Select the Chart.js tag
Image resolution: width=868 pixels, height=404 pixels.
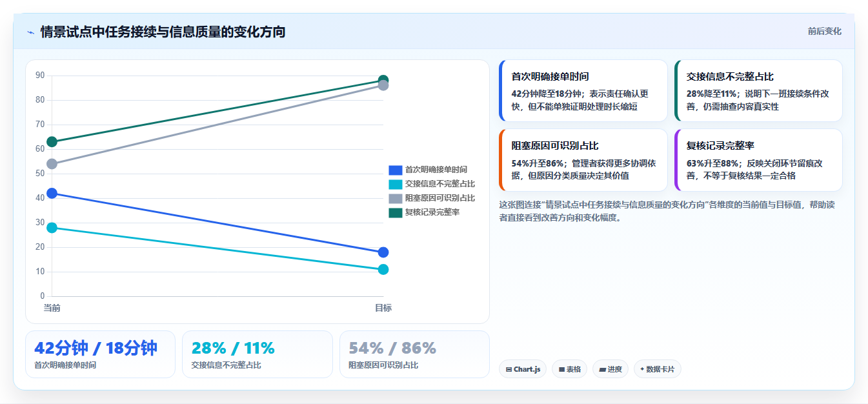pyautogui.click(x=523, y=369)
